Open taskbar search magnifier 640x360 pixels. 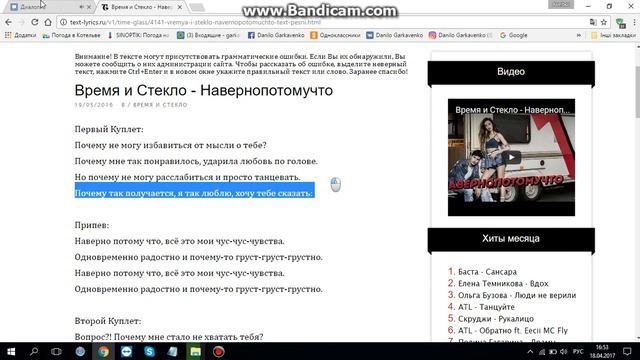(34, 351)
